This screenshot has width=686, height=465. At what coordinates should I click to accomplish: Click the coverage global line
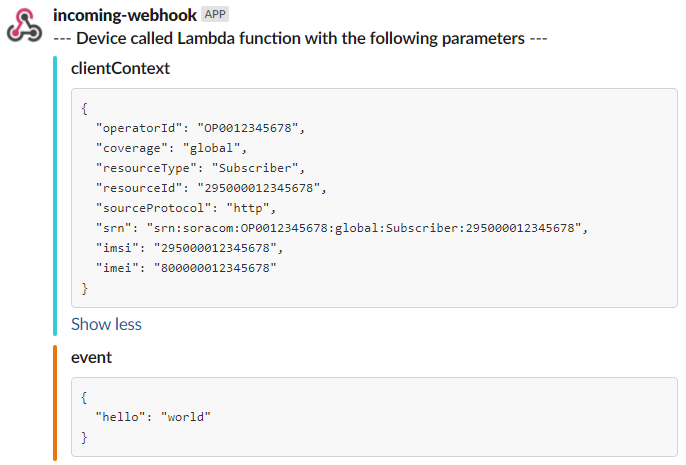[x=171, y=148]
